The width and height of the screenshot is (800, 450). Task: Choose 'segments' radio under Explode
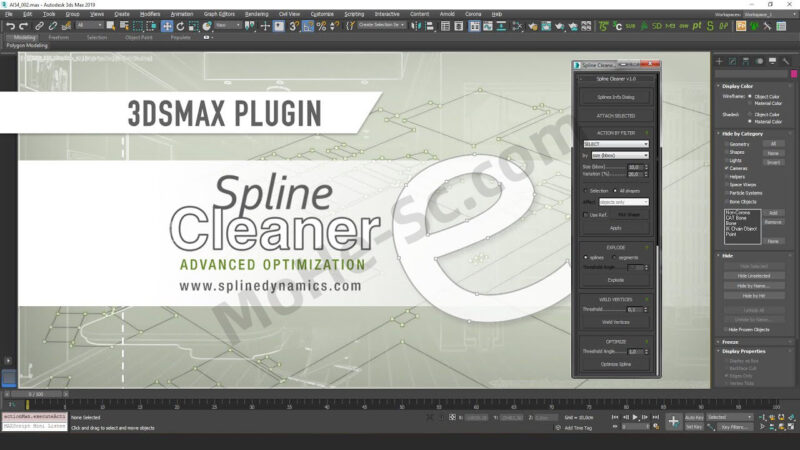coord(614,258)
